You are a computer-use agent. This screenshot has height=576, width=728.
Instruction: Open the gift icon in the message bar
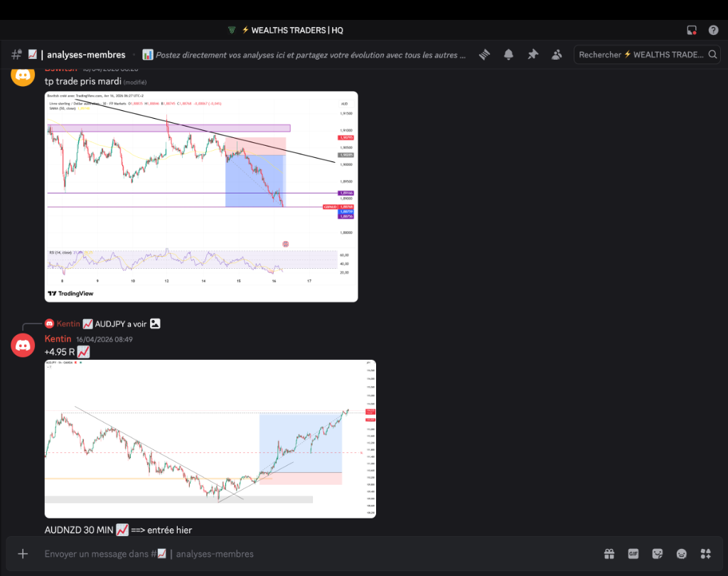click(609, 554)
